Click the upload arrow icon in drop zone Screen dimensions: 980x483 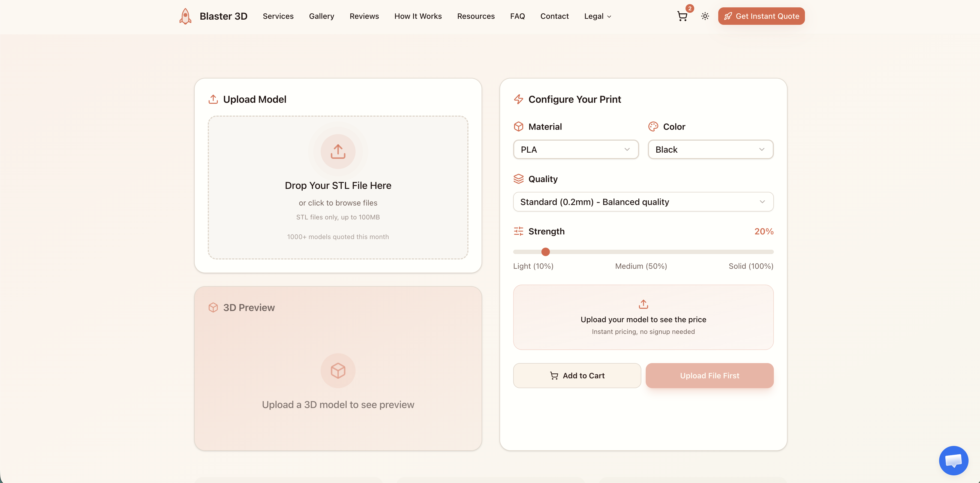click(338, 151)
